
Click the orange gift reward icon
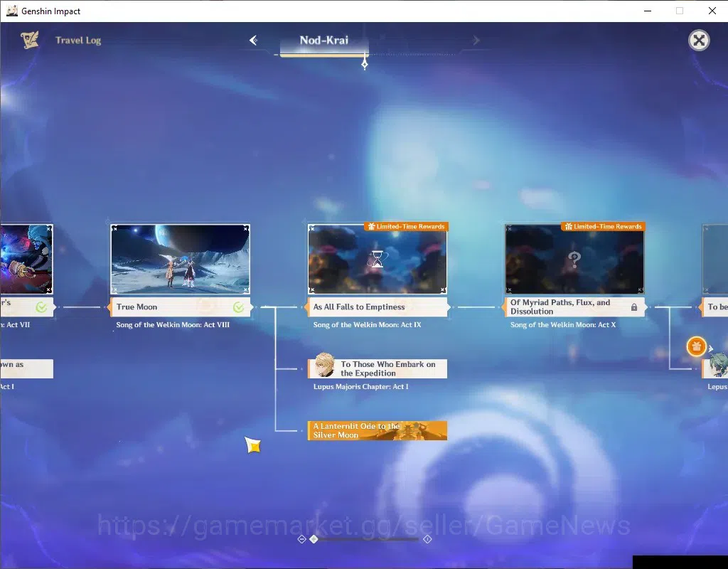click(x=697, y=346)
